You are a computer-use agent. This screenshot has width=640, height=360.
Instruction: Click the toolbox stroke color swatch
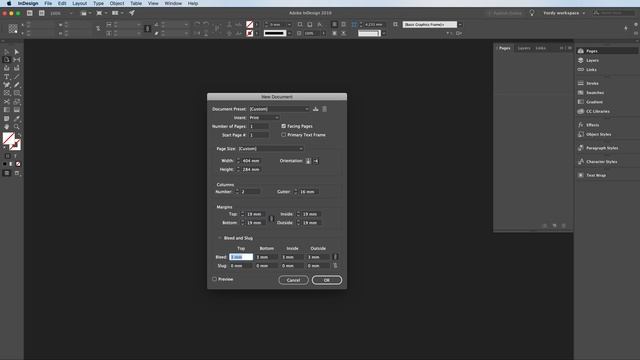click(16, 145)
